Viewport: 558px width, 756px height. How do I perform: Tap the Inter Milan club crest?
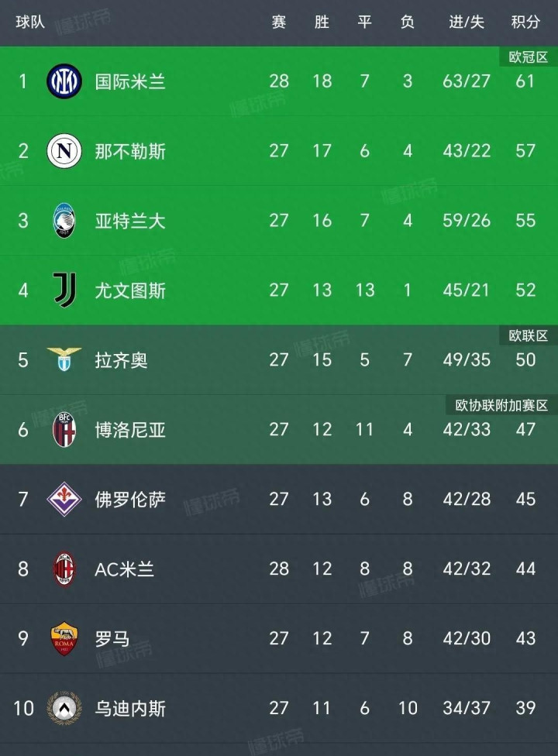64,81
